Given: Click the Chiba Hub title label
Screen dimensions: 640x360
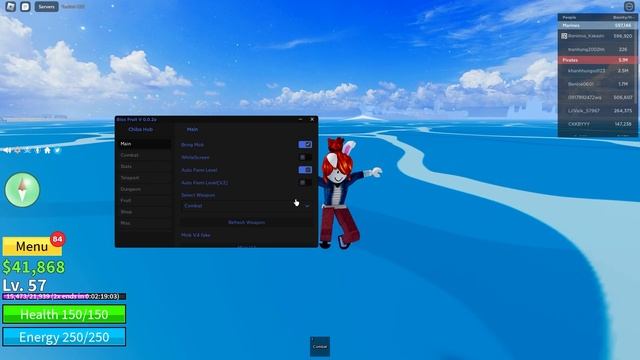Looking at the screenshot, I should [140, 129].
